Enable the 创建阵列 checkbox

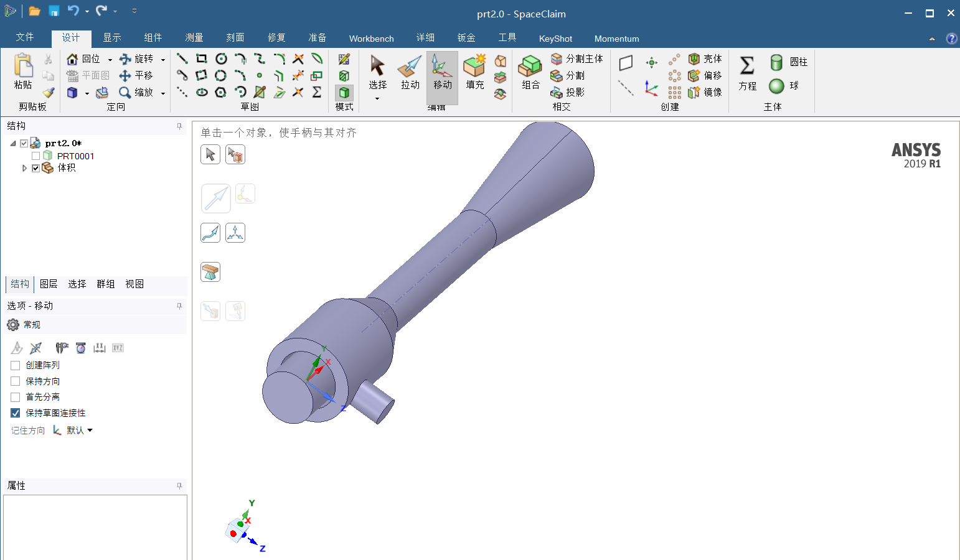16,365
